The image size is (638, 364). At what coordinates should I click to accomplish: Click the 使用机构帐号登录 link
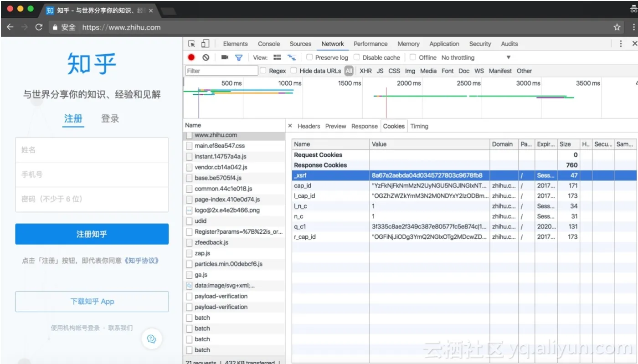[x=75, y=328]
